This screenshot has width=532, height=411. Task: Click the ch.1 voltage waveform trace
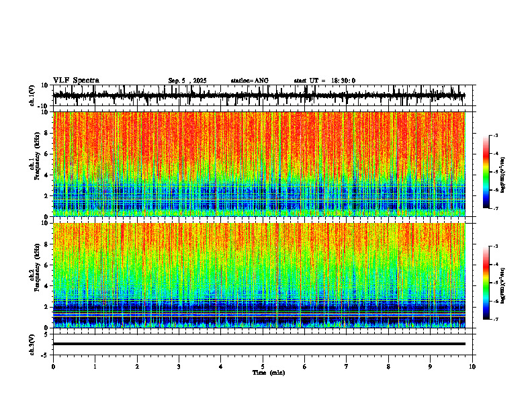[x=259, y=95]
